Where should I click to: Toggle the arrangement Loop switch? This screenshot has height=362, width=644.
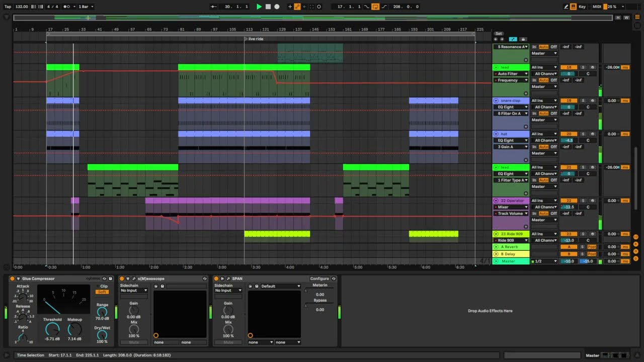(375, 7)
